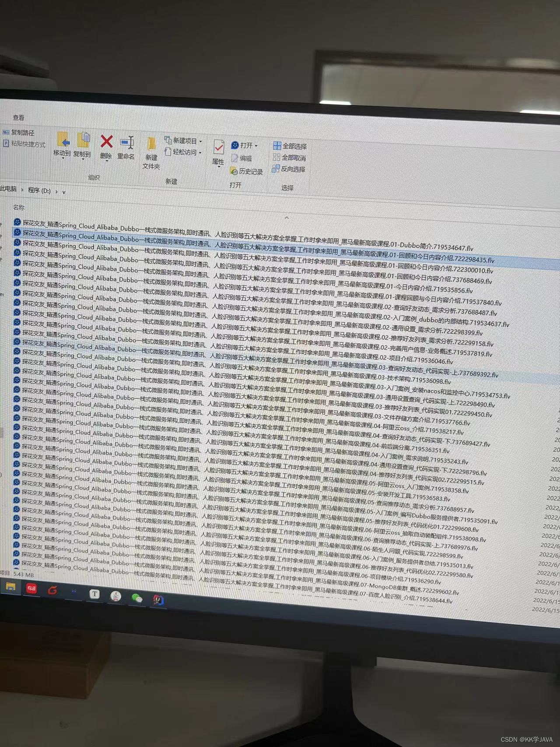560x747 pixels.
Task: Navigate to 此电脑 in the address bar
Action: [x=8, y=189]
